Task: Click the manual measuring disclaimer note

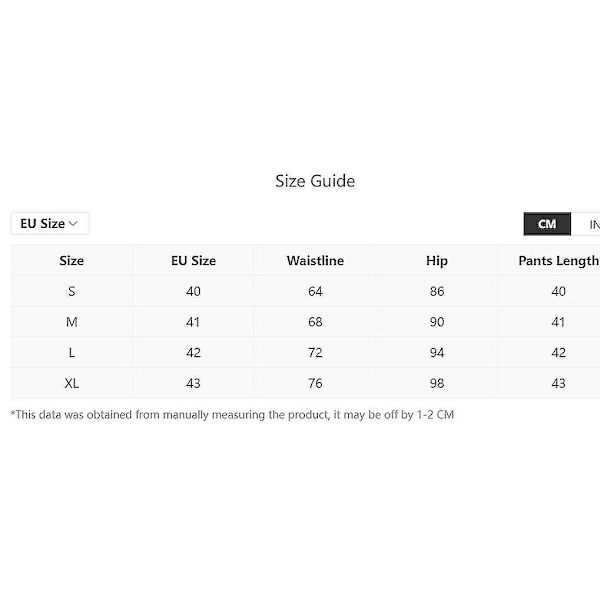Action: click(232, 415)
